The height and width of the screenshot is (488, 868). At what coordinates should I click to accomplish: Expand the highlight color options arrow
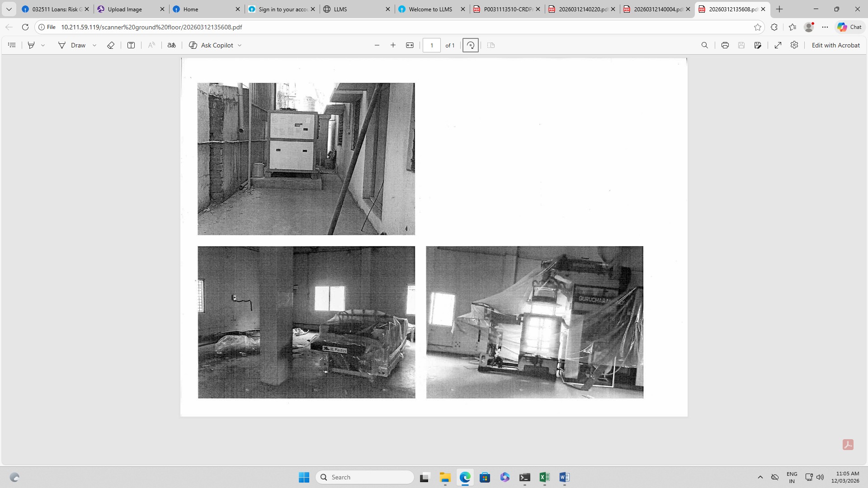click(x=43, y=45)
